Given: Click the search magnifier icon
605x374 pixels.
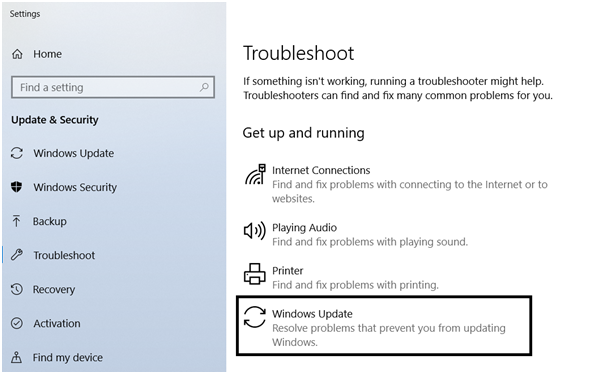Looking at the screenshot, I should pos(204,87).
